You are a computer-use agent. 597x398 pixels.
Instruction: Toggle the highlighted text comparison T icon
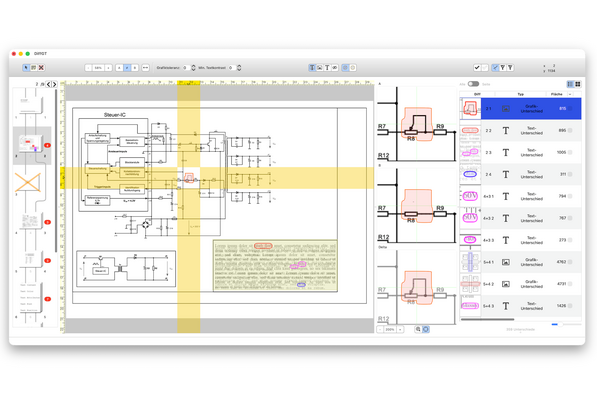click(x=312, y=67)
